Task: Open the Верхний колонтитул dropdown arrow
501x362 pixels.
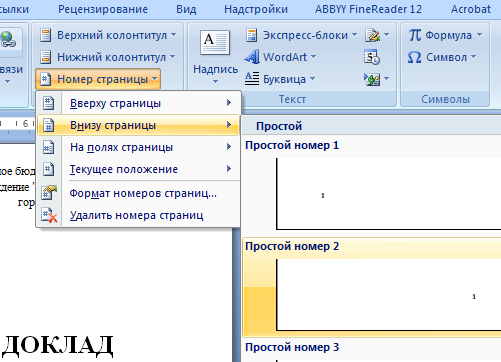Action: tap(174, 35)
